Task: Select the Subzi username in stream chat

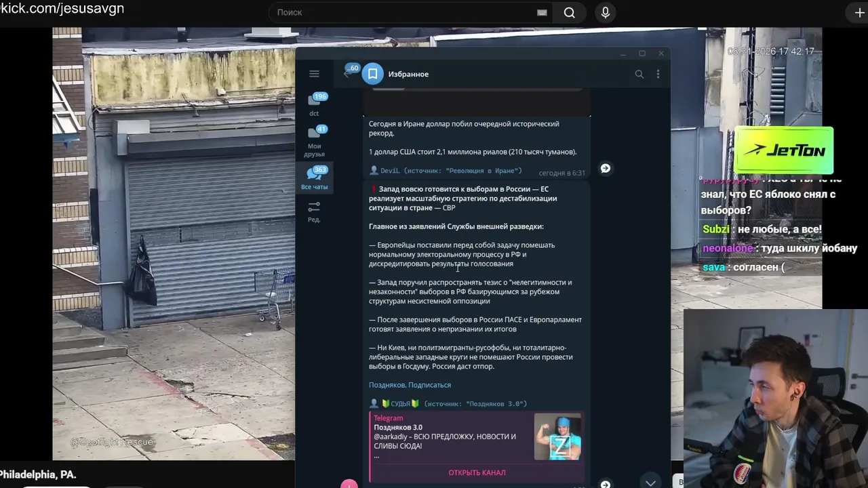Action: tap(716, 229)
